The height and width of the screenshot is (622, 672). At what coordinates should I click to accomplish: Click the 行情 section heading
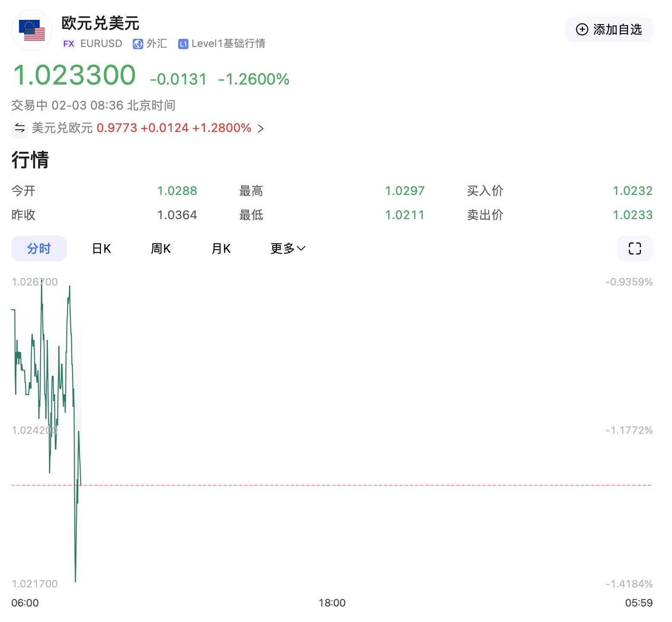[30, 160]
